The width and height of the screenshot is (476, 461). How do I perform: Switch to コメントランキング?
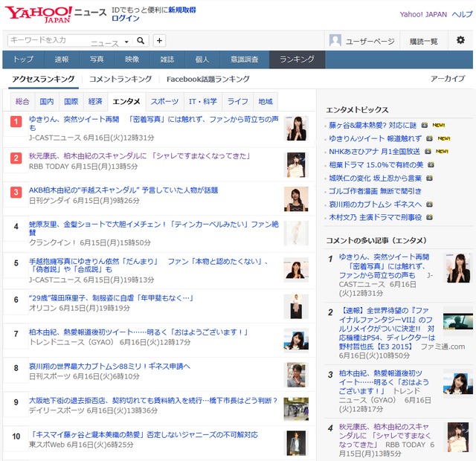[x=120, y=80]
